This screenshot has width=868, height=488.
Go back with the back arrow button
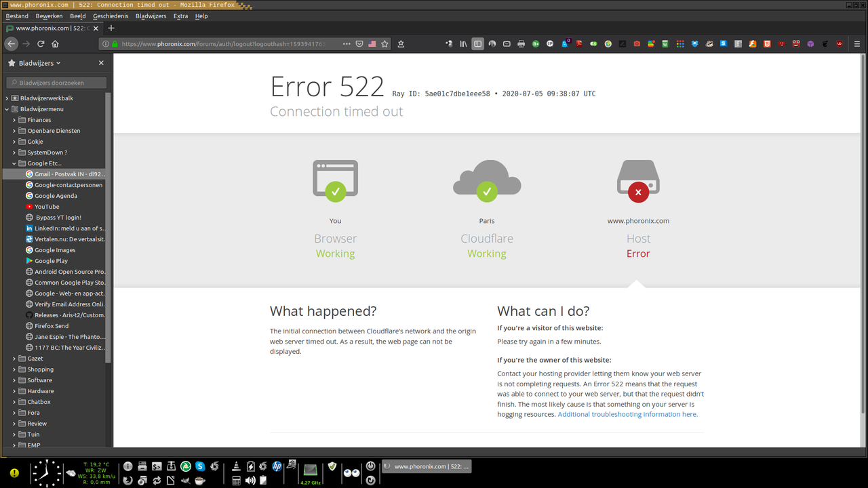[11, 43]
